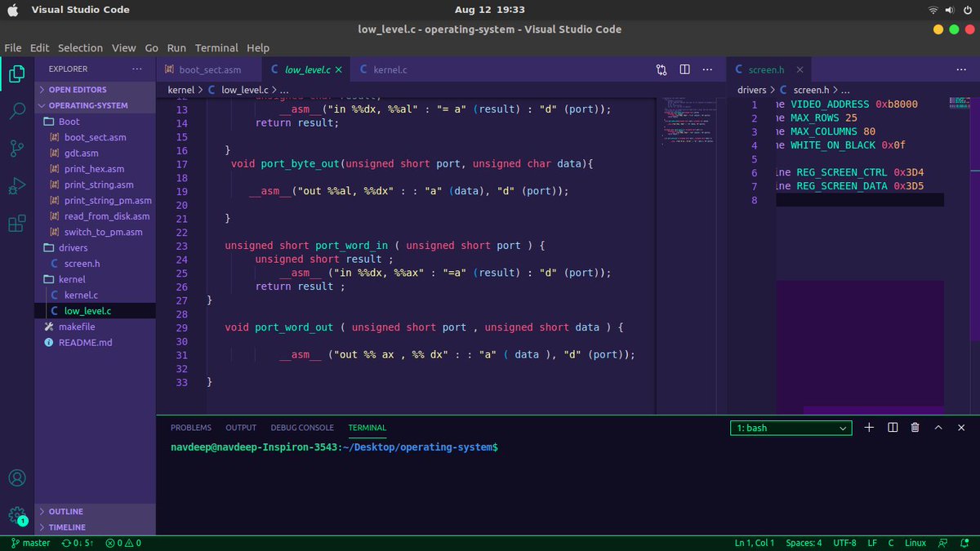Switch to the PROBLEMS panel tab
Screen dimensions: 980x551
pyautogui.click(x=191, y=428)
